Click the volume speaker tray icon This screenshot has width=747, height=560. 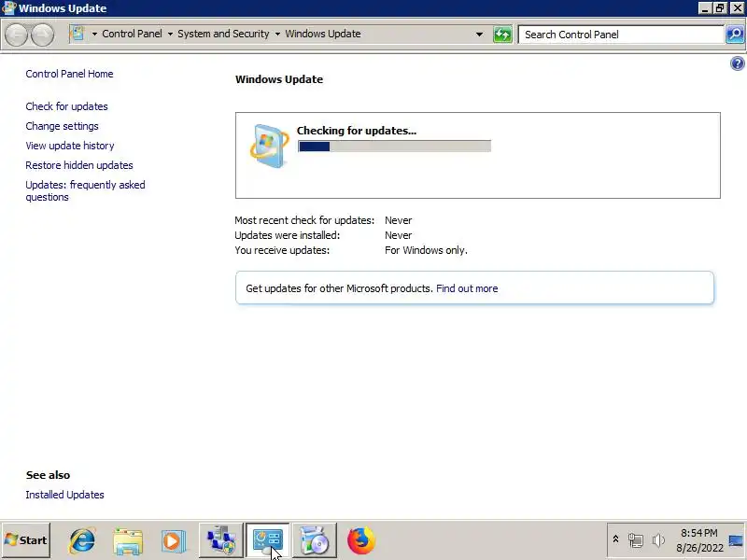[658, 540]
